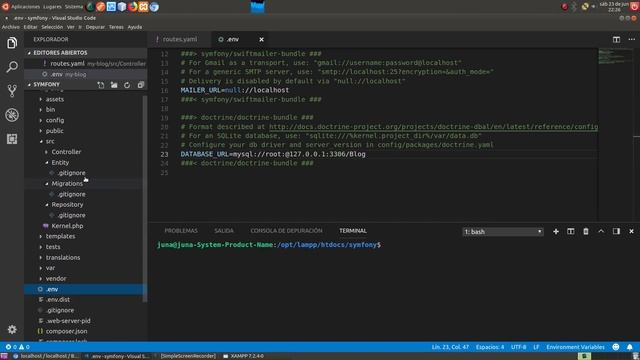
Task: Collapse the src folder
Action: (x=50, y=141)
